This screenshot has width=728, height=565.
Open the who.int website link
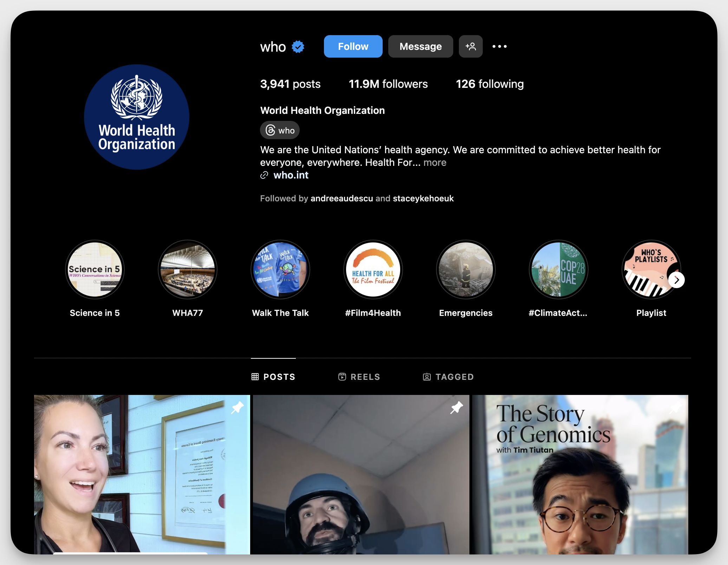291,175
